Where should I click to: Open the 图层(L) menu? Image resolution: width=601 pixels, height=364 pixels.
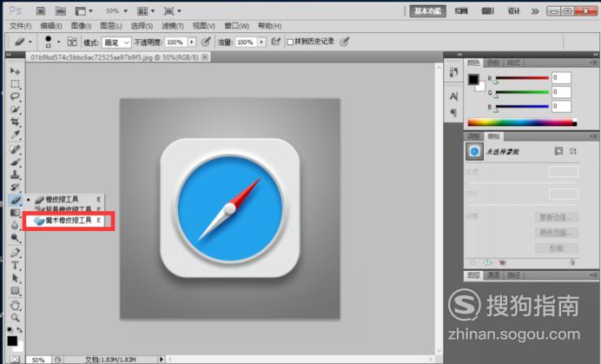click(111, 26)
